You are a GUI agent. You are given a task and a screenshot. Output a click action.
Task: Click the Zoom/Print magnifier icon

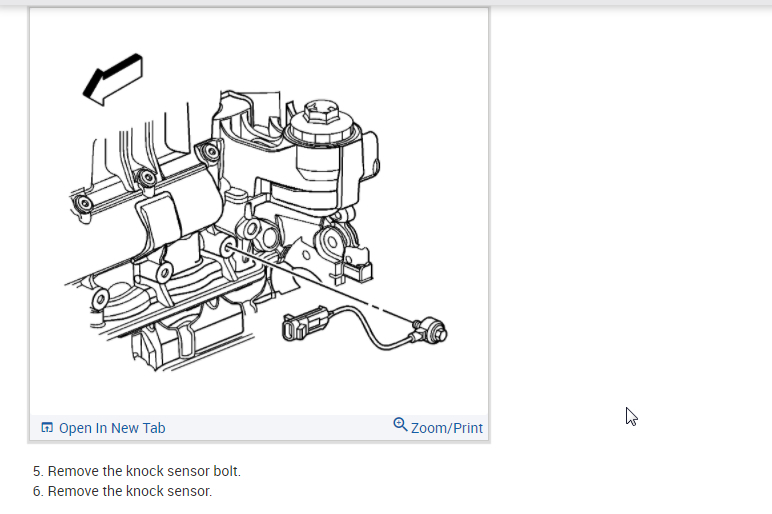(400, 424)
